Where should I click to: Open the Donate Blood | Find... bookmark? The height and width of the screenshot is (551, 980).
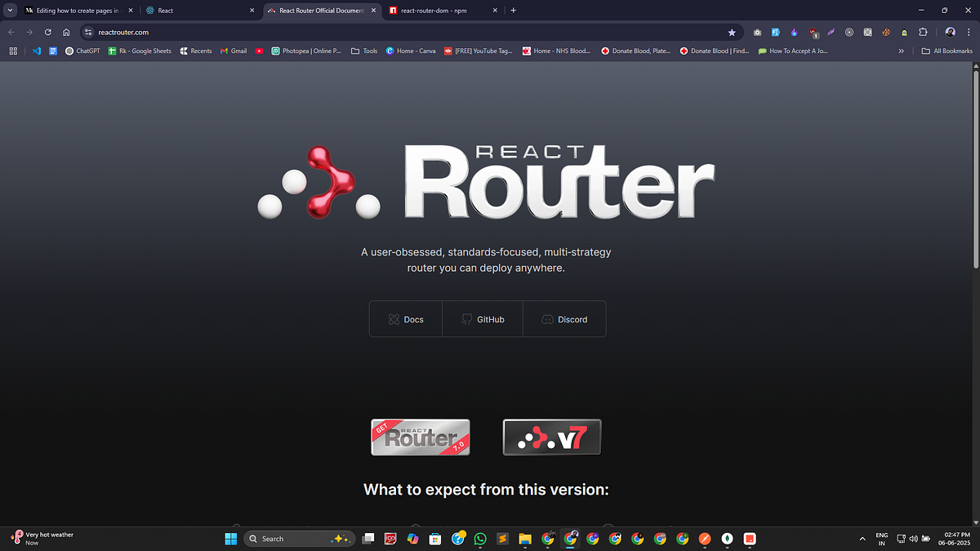714,51
